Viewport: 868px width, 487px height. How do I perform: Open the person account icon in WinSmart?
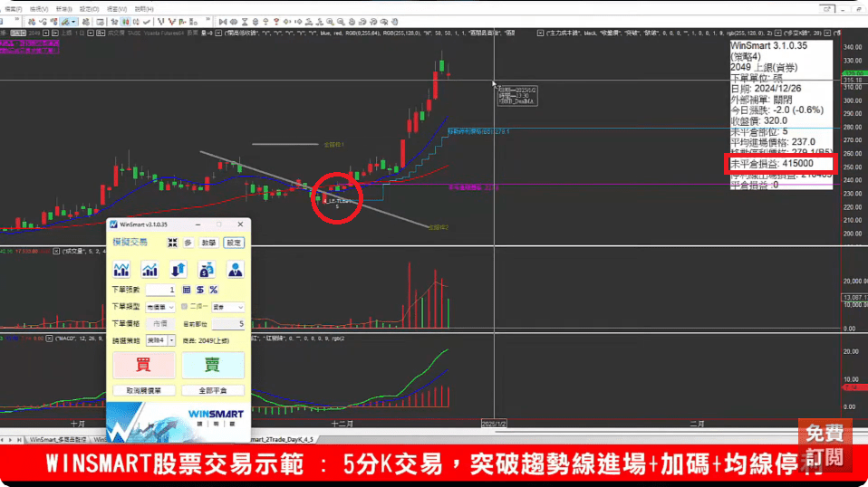236,269
